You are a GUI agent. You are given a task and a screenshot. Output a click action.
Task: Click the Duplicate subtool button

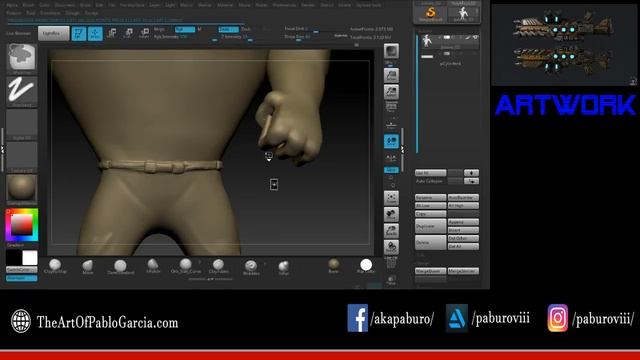point(430,226)
